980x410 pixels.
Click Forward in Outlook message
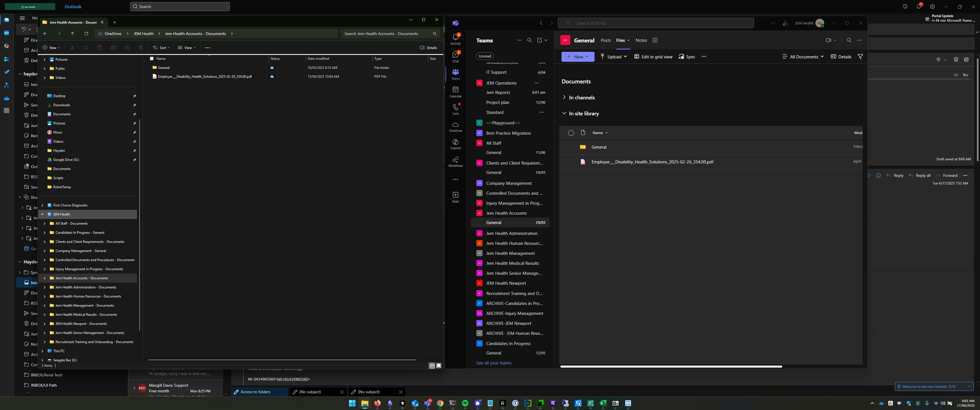click(946, 176)
